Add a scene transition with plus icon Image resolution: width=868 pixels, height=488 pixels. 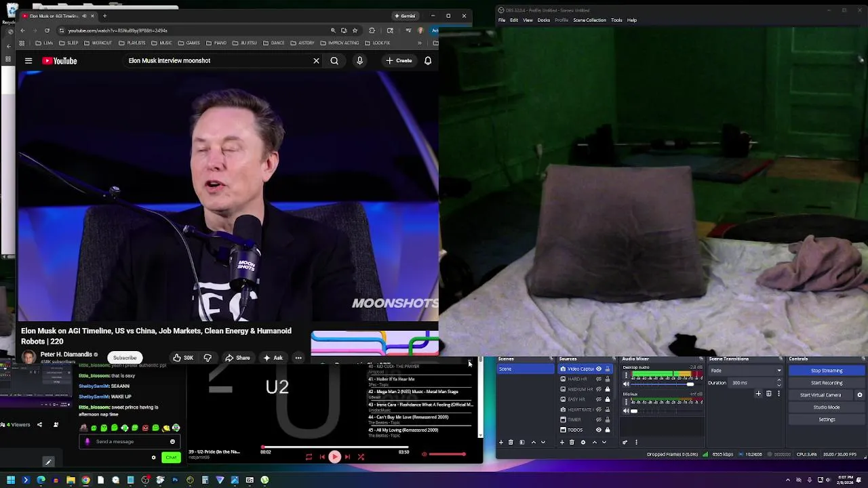(758, 394)
